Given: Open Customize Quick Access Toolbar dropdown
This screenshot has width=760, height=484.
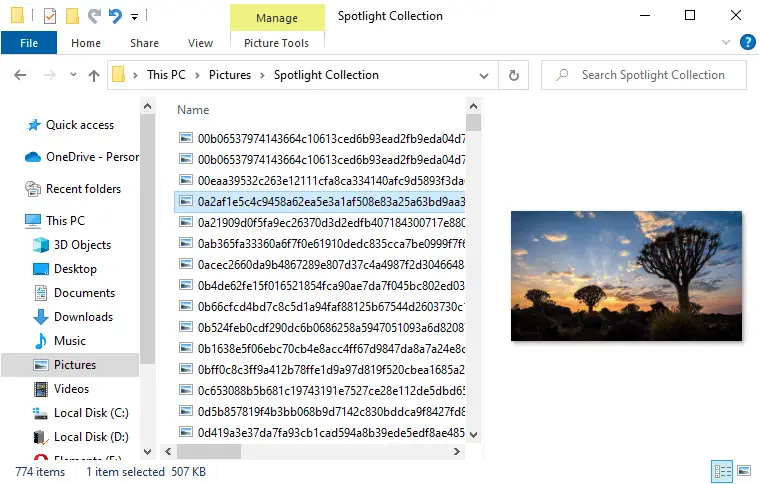Looking at the screenshot, I should (134, 17).
